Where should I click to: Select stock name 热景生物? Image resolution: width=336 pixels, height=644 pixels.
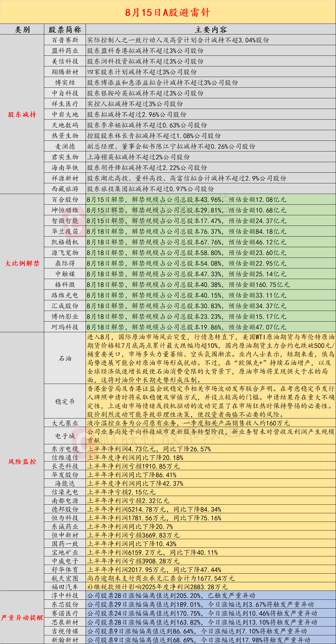pyautogui.click(x=65, y=136)
